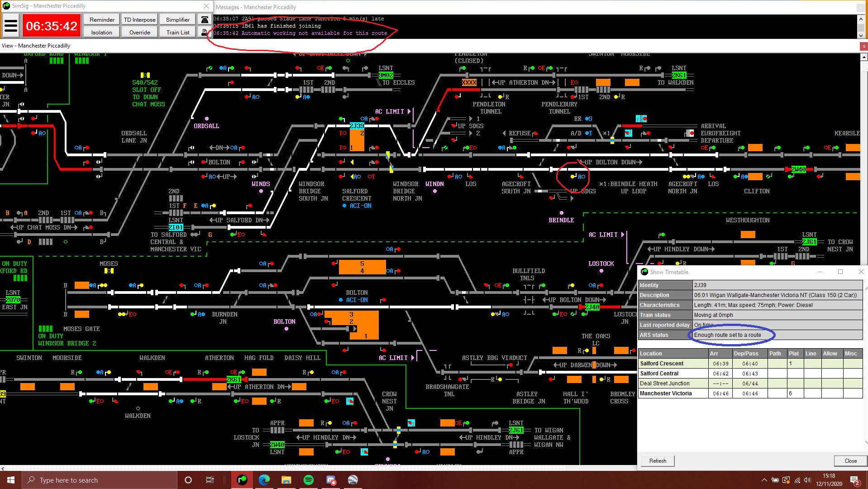Image resolution: width=868 pixels, height=489 pixels.
Task: Click the TD Interpose button
Action: coord(140,19)
